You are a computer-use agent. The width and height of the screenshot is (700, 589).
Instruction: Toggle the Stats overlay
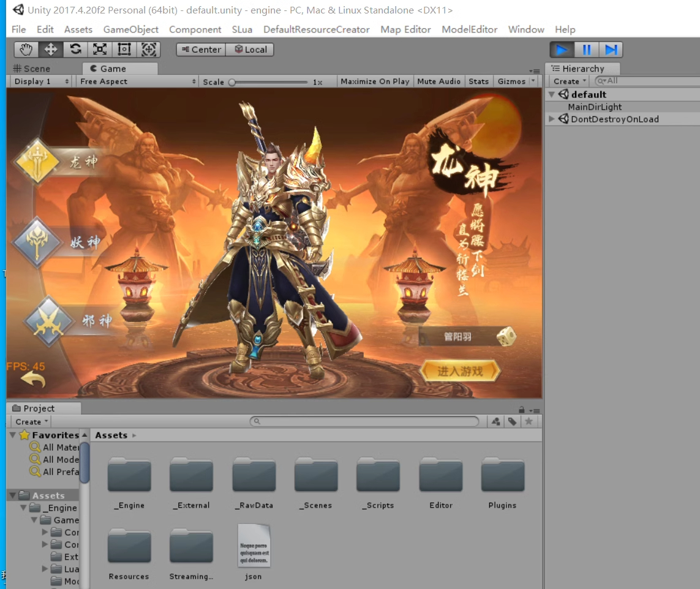click(478, 81)
